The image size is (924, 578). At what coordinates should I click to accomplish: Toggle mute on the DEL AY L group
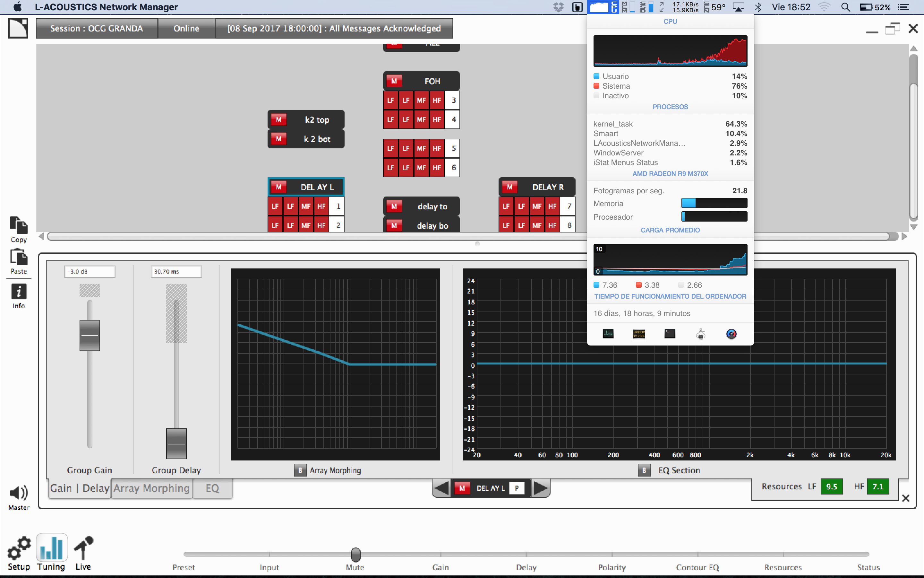coord(278,187)
